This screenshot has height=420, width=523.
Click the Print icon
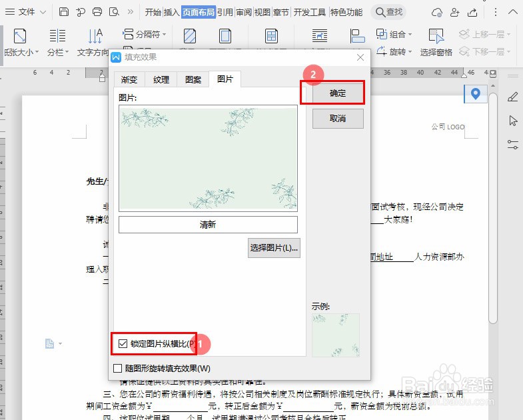click(x=97, y=12)
